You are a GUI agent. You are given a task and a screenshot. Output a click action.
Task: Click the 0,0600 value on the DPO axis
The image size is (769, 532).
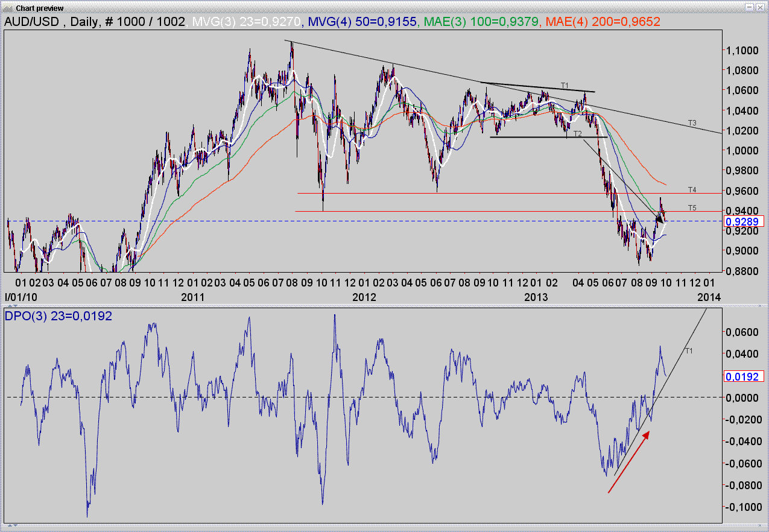(x=741, y=332)
